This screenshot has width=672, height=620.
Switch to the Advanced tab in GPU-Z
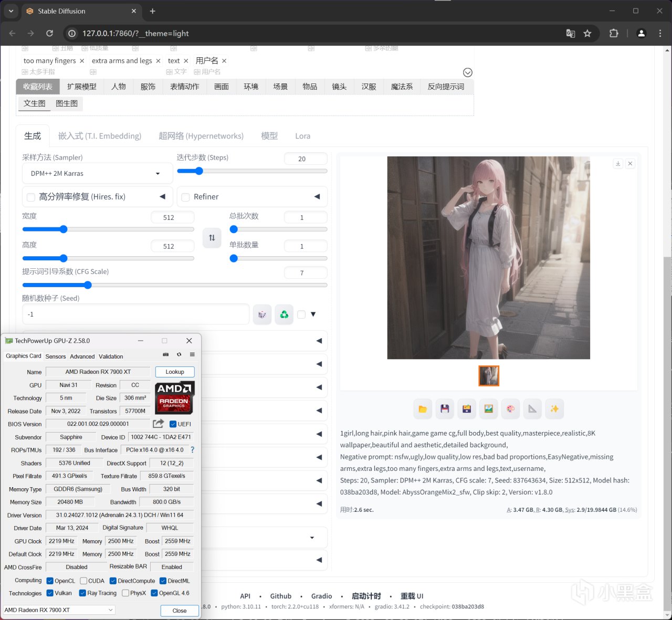click(82, 356)
